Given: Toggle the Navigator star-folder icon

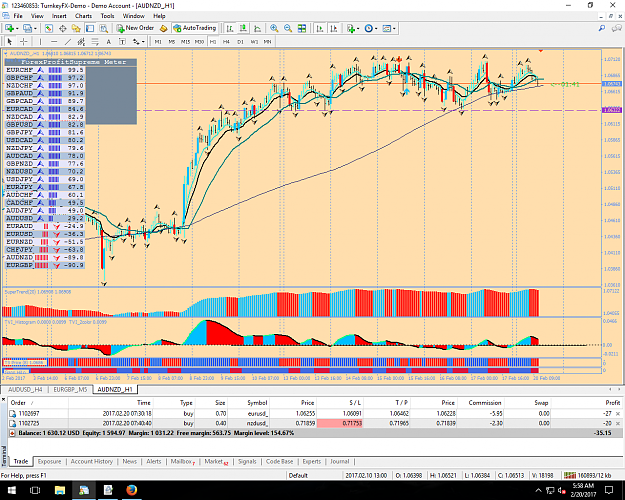Looking at the screenshot, I should point(76,28).
